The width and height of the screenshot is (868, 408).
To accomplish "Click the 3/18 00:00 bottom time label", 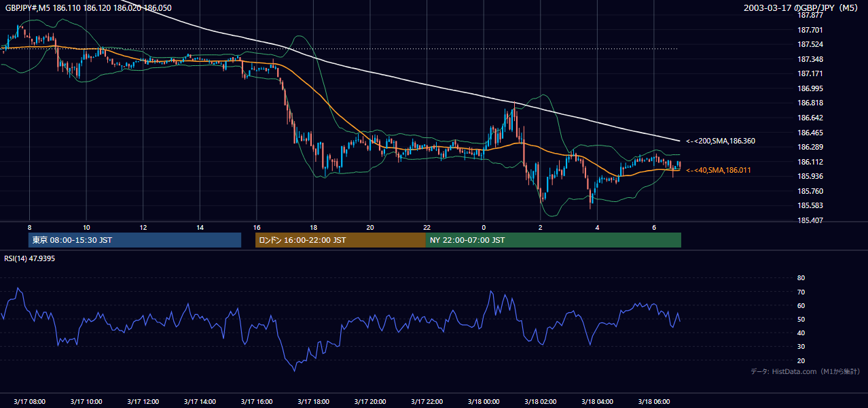I will coord(484,402).
